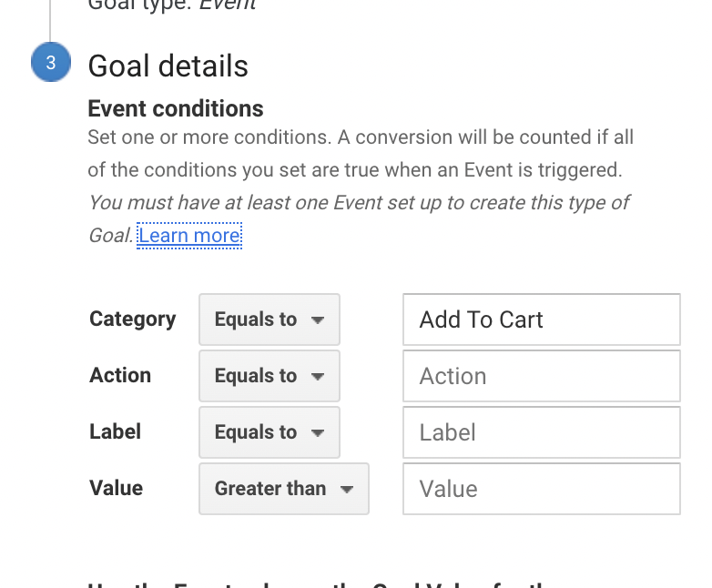712x588 pixels.
Task: Click the step 3 circle icon
Action: [50, 63]
